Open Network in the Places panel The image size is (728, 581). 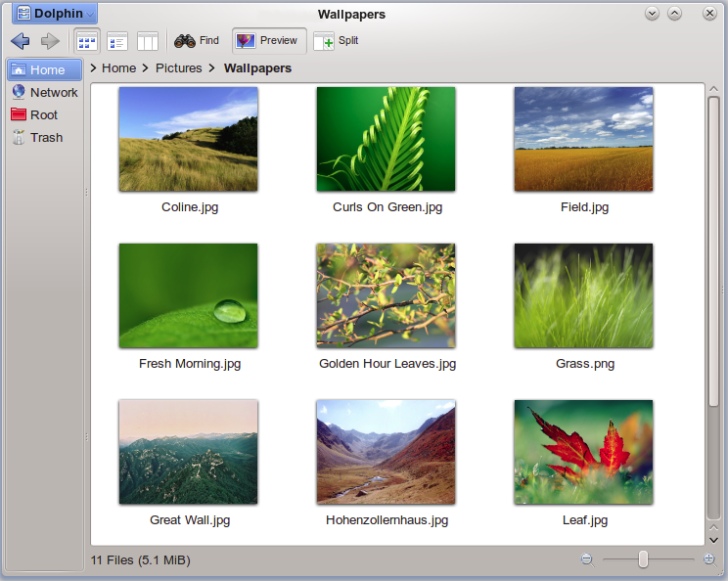[x=45, y=92]
